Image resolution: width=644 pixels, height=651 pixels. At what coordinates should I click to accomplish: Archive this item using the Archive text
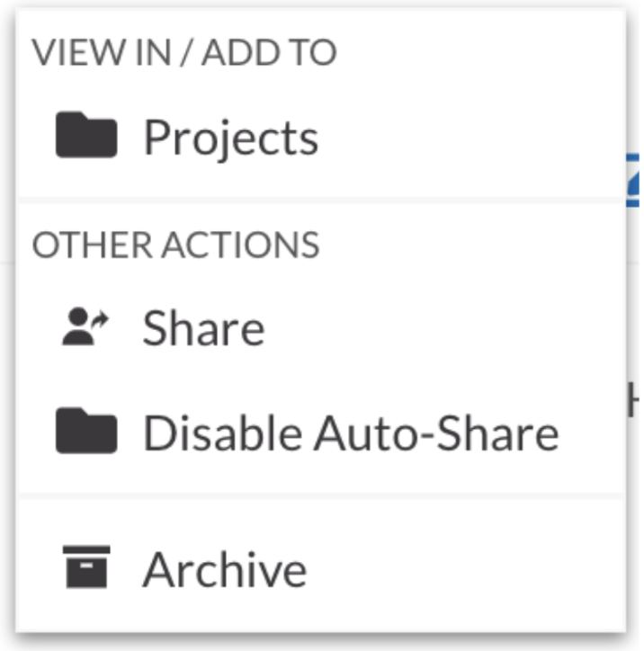tap(225, 569)
